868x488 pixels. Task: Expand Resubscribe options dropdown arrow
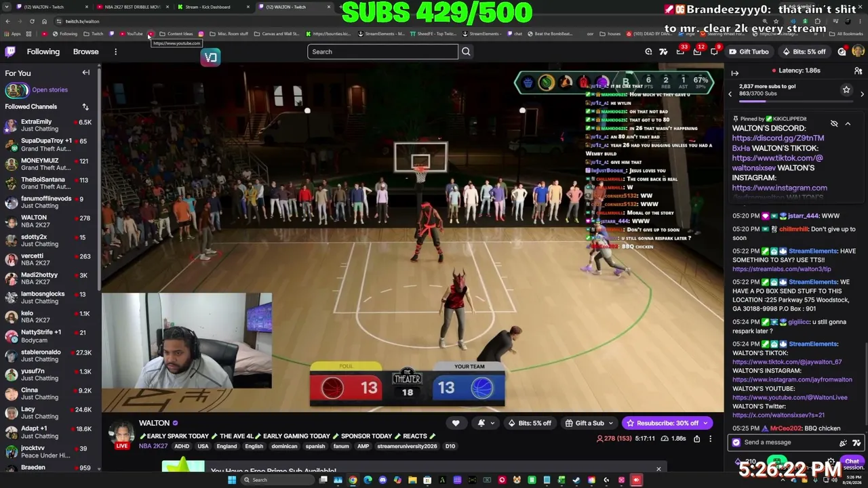tap(705, 423)
